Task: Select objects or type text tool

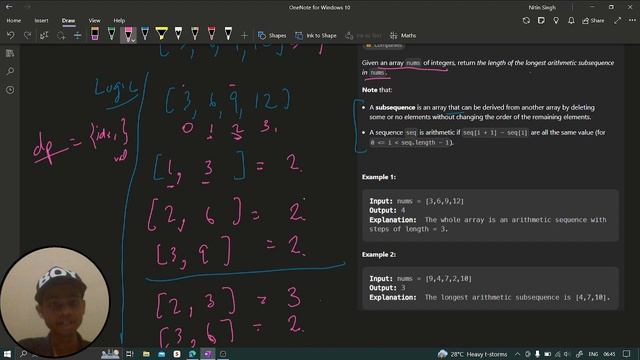Action: [x=44, y=36]
